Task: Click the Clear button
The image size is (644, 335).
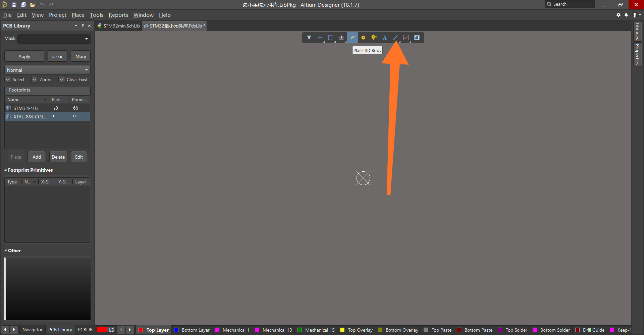Action: 57,56
